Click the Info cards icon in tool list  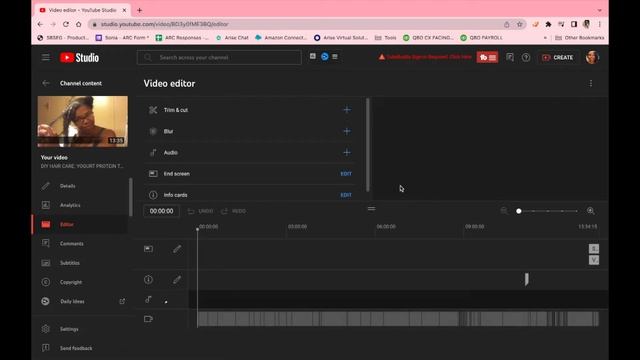coord(153,195)
